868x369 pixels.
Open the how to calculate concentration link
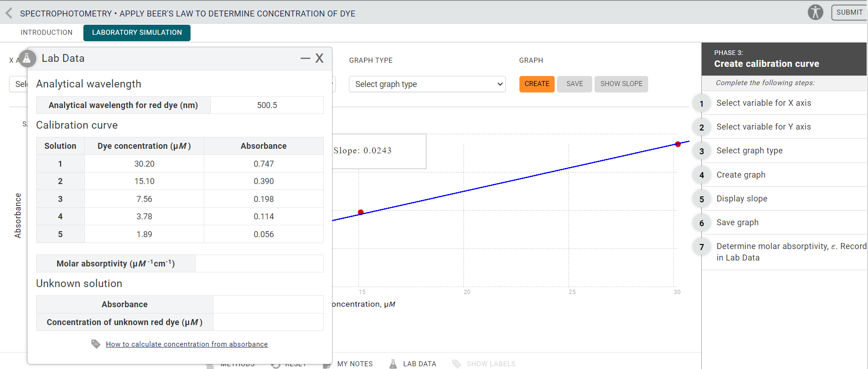point(187,344)
